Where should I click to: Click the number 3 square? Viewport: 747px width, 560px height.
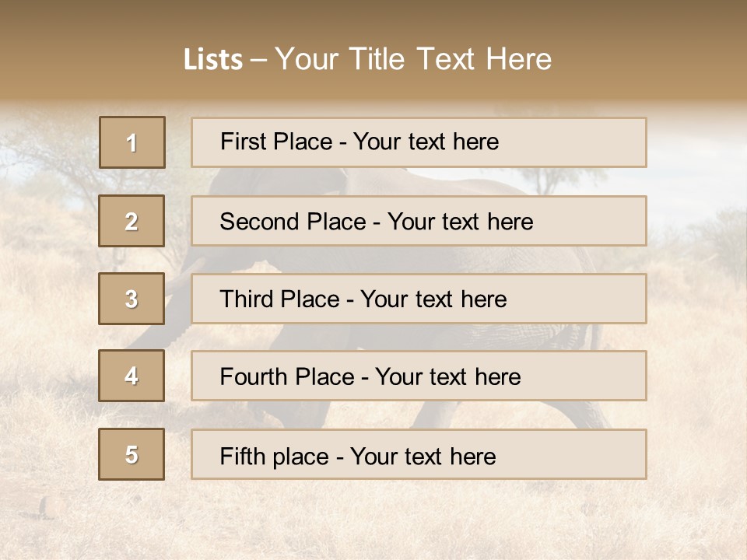[132, 299]
